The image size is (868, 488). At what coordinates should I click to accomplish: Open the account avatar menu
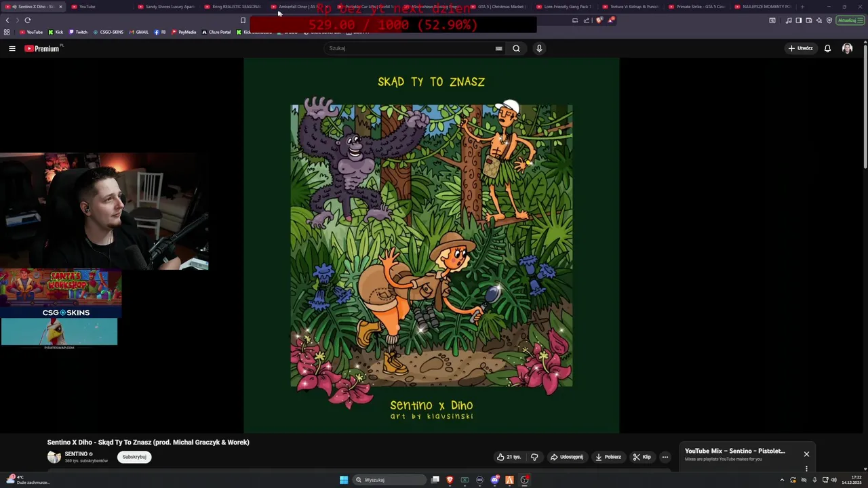(847, 48)
